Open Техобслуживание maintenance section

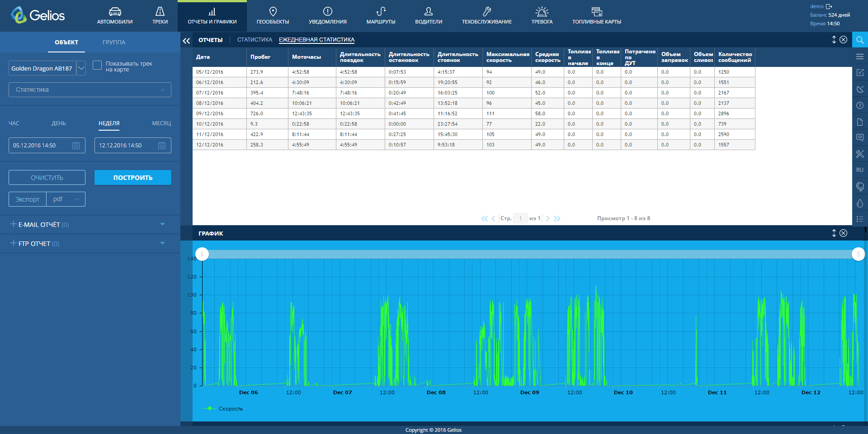[486, 15]
